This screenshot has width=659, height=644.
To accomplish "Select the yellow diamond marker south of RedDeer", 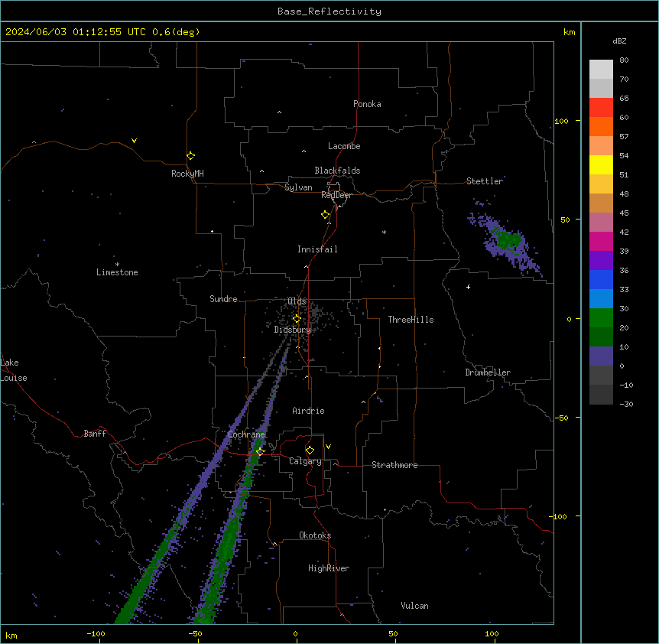I will click(326, 215).
